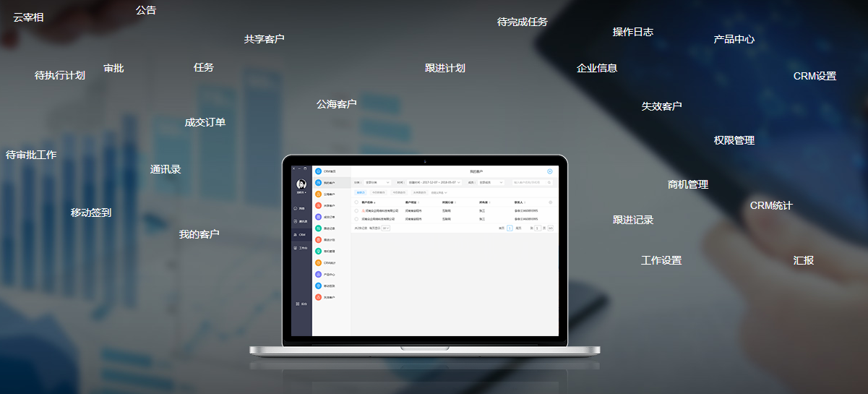Select 商机管理 icon in CRM sidebar

(x=318, y=252)
